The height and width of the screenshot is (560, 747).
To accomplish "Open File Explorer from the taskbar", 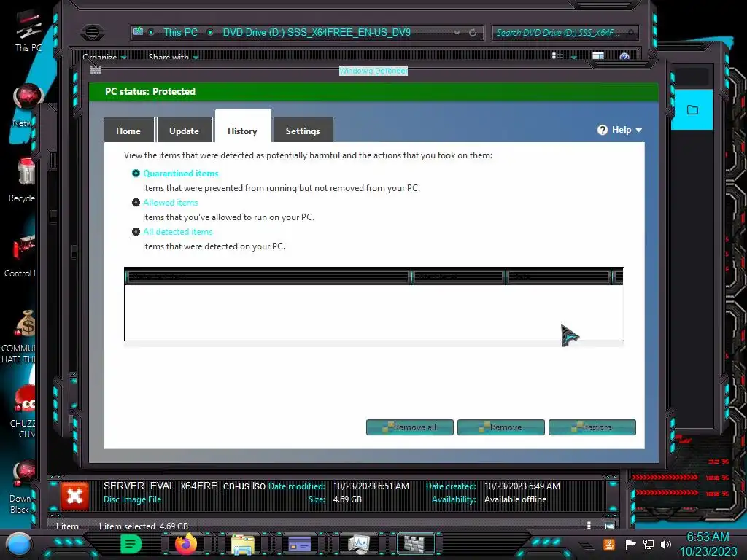I will [x=242, y=544].
